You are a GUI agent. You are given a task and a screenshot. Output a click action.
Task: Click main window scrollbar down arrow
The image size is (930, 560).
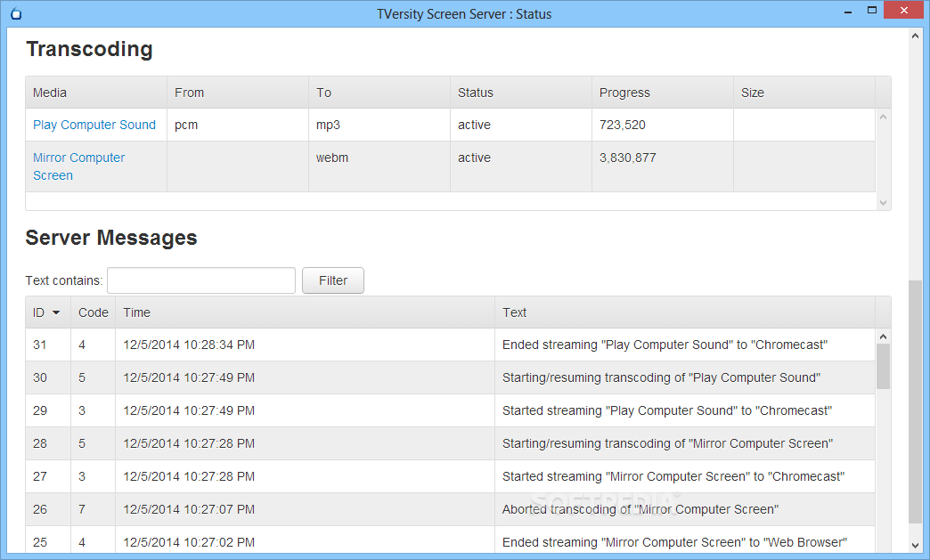click(x=915, y=546)
